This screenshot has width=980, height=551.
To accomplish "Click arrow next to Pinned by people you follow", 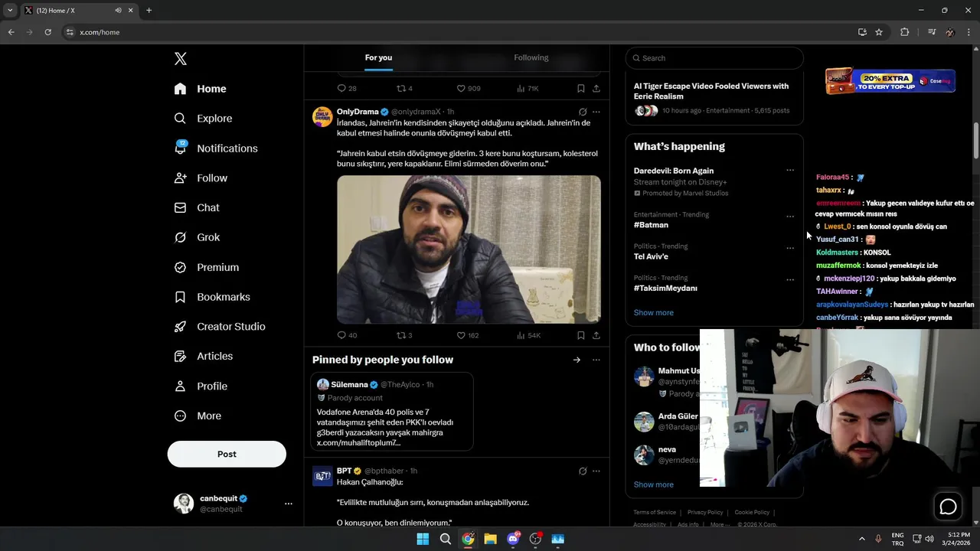I will (577, 360).
